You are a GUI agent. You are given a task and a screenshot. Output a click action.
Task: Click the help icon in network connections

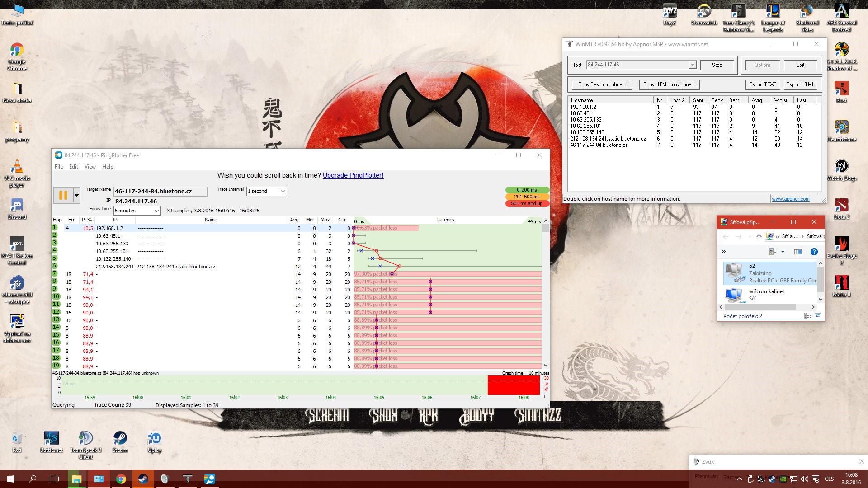[x=814, y=252]
